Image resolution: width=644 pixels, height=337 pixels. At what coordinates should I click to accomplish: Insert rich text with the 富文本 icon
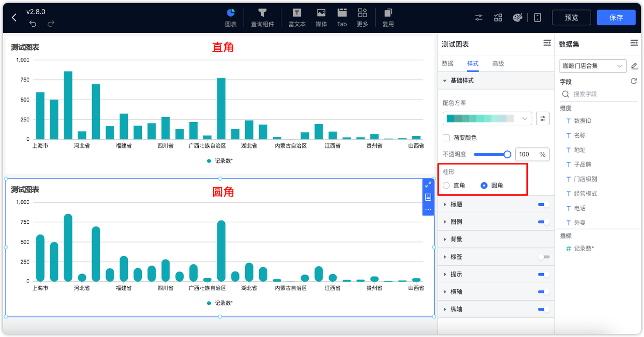click(296, 17)
